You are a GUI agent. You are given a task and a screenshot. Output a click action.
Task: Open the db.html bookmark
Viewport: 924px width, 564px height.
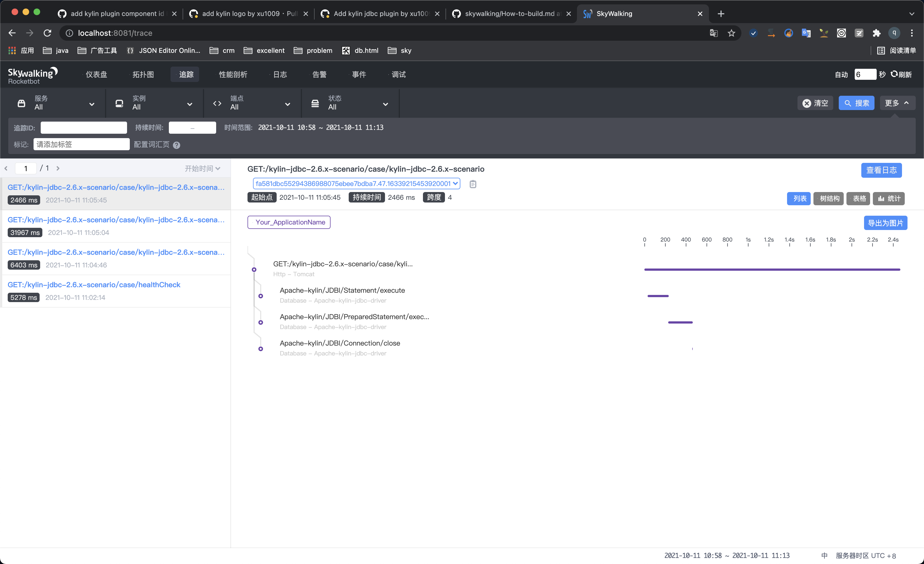tap(360, 50)
